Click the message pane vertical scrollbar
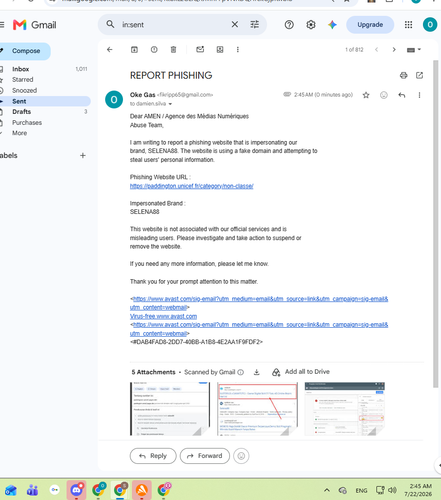Screen dimensions: 441x500 tap(435, 223)
